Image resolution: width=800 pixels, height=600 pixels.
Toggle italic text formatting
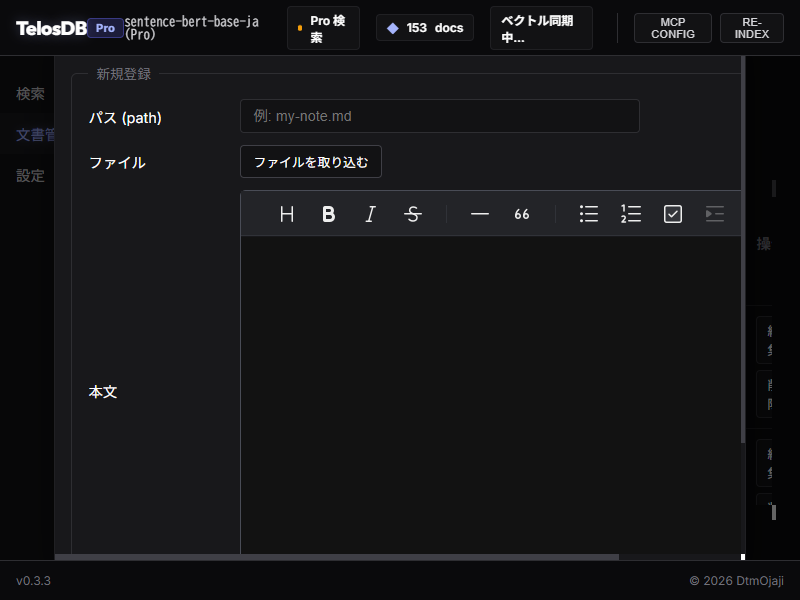point(370,214)
